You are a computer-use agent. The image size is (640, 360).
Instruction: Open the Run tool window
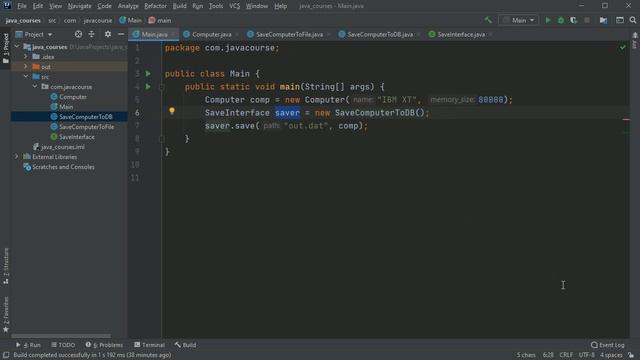[28, 345]
